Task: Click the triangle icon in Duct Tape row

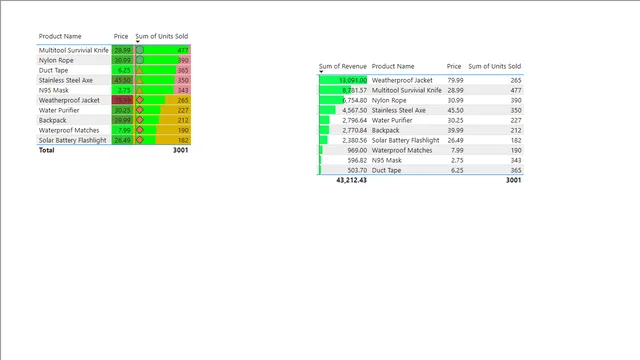Action: click(140, 70)
